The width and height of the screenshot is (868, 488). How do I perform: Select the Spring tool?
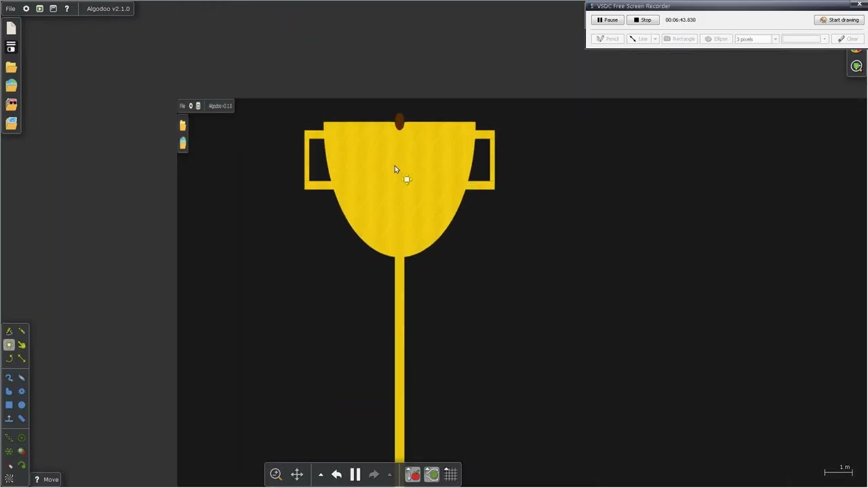(x=9, y=439)
